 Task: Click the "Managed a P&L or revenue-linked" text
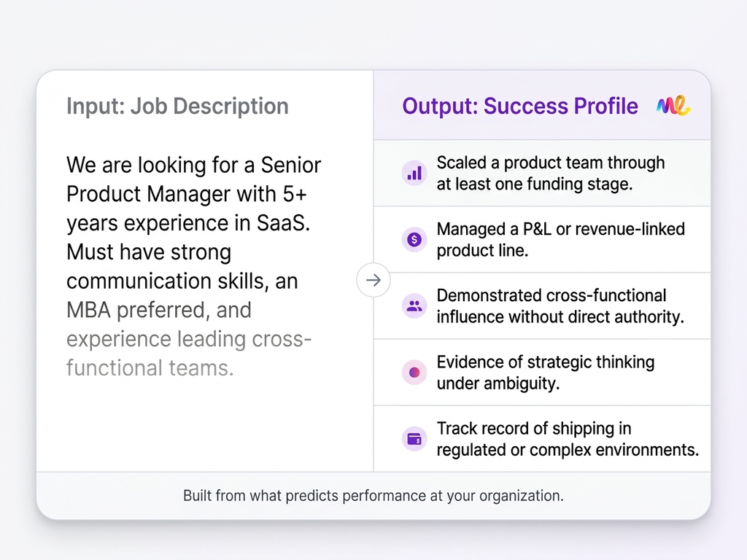[x=560, y=229]
